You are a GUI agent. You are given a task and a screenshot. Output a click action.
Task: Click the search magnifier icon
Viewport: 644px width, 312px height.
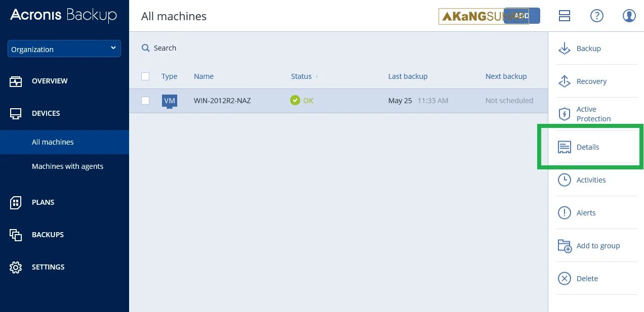tap(145, 48)
